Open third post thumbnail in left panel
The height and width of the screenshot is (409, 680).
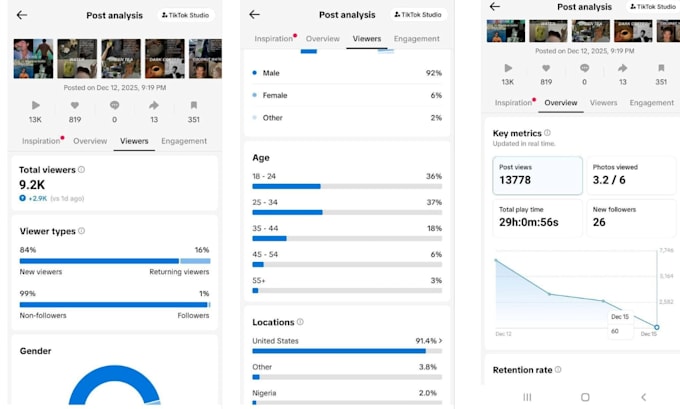pyautogui.click(x=121, y=59)
